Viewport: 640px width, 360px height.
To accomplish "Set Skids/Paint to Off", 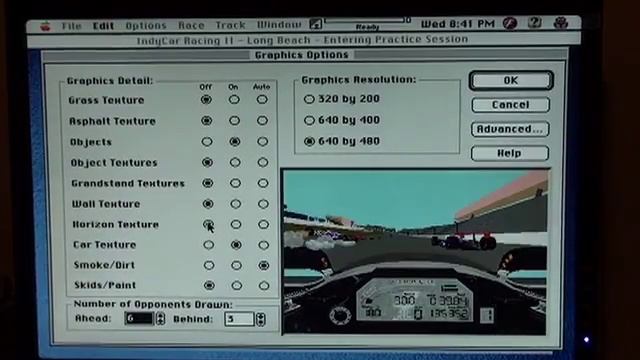I will (x=209, y=285).
